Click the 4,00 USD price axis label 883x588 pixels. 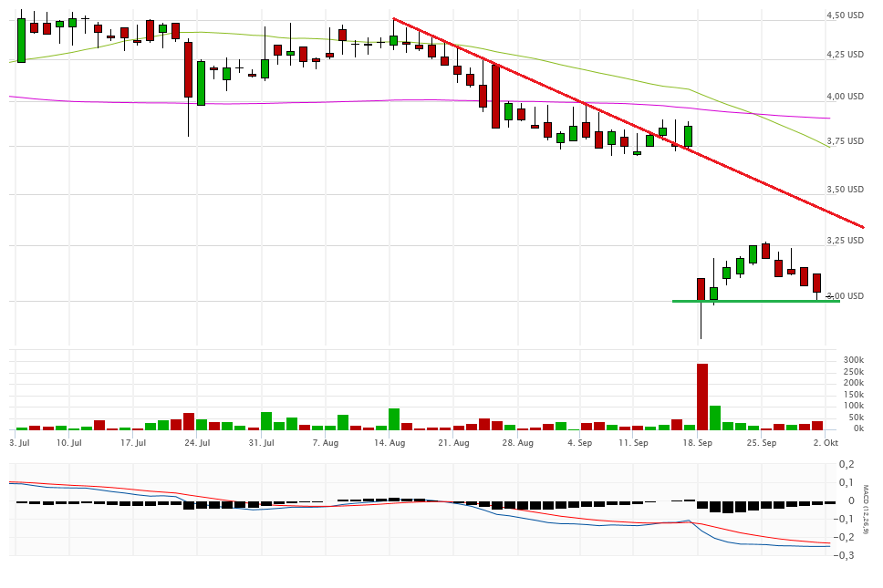tap(845, 97)
